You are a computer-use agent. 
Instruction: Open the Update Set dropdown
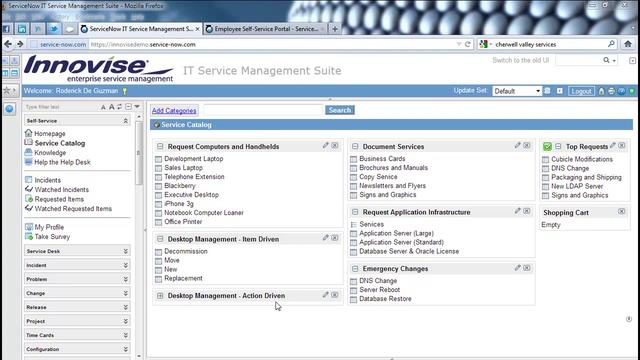(x=517, y=91)
